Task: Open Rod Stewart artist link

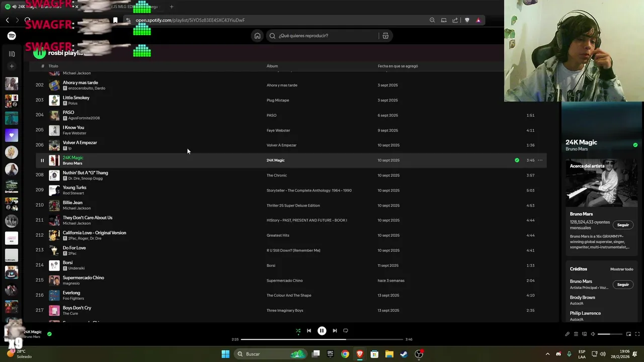Action: tap(73, 193)
